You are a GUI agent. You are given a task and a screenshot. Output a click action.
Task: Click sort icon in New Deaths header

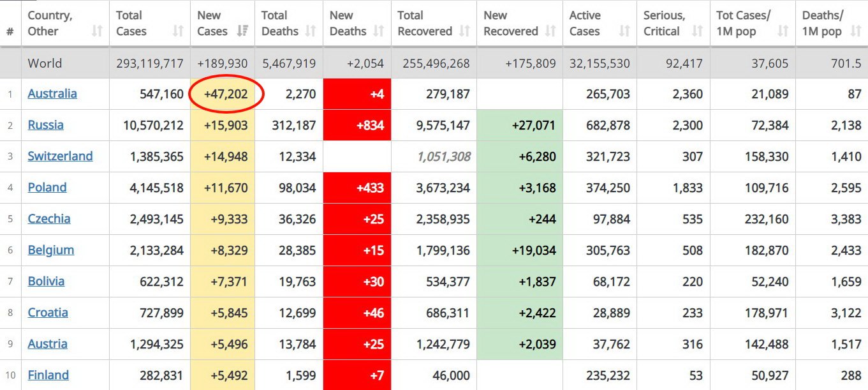point(379,31)
